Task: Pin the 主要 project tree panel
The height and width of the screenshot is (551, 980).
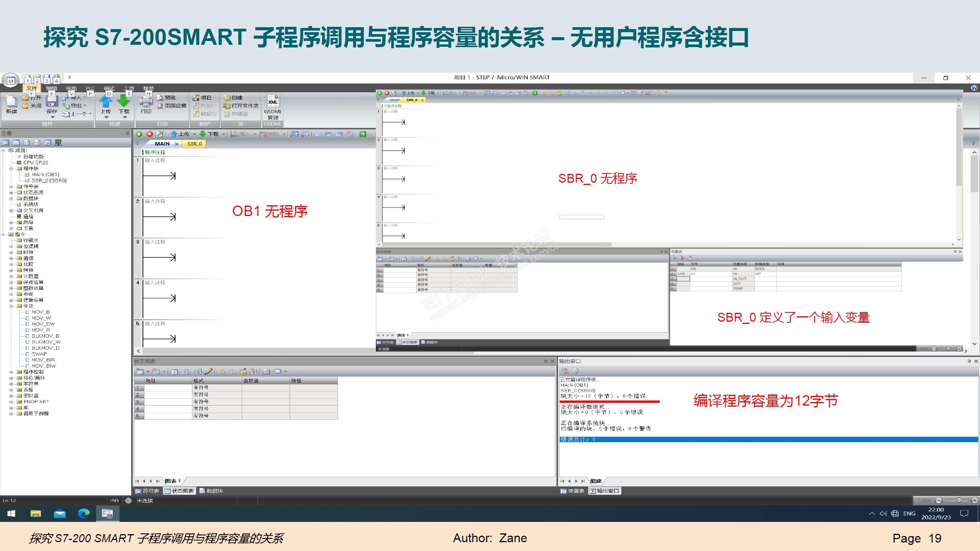Action: click(x=128, y=134)
